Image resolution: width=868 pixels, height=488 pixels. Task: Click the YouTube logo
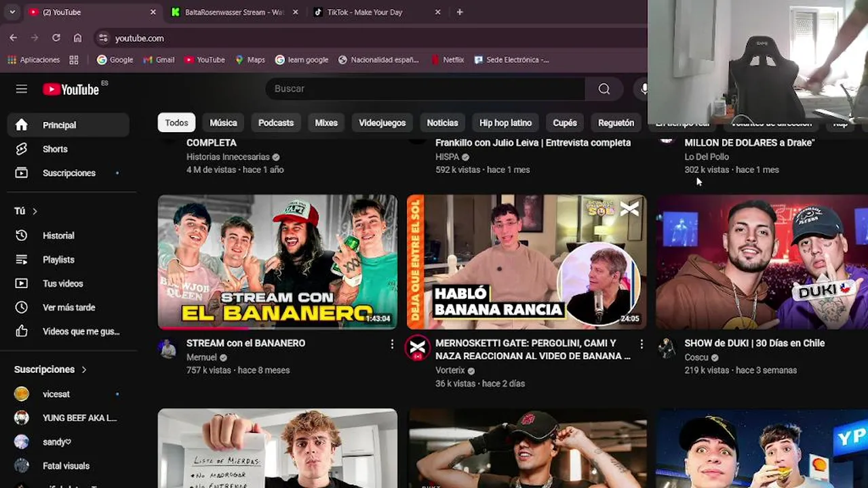71,89
